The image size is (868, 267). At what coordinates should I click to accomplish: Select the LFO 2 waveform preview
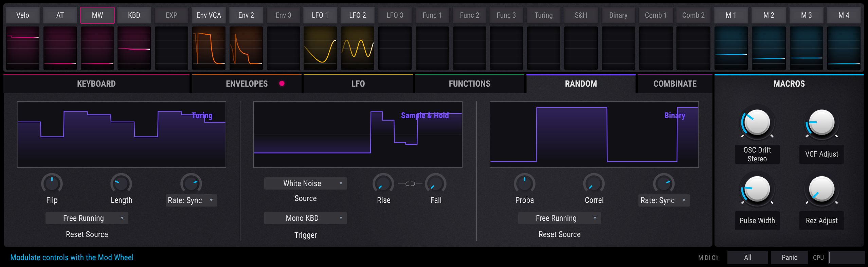358,48
